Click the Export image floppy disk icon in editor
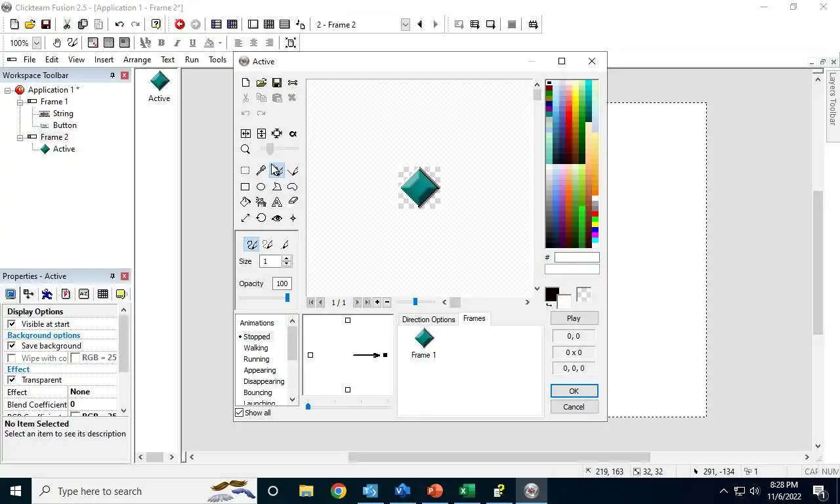 click(277, 83)
